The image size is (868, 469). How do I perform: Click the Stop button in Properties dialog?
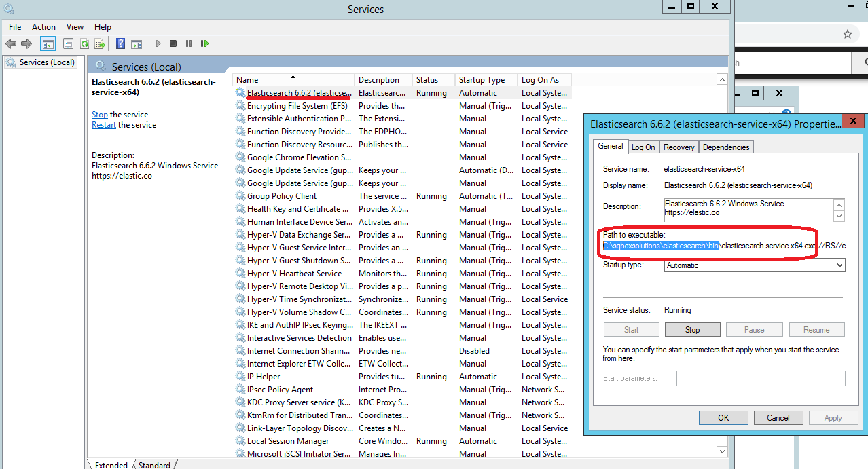point(692,330)
